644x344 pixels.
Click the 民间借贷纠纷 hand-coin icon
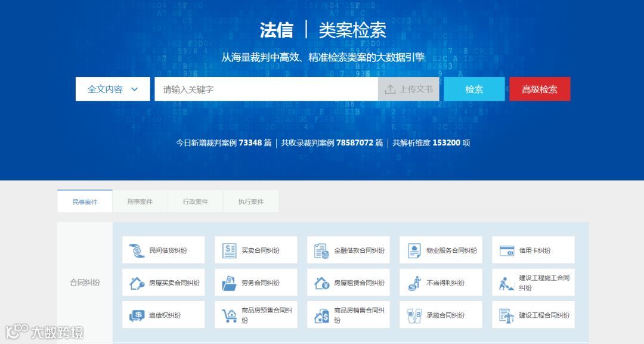(x=137, y=250)
